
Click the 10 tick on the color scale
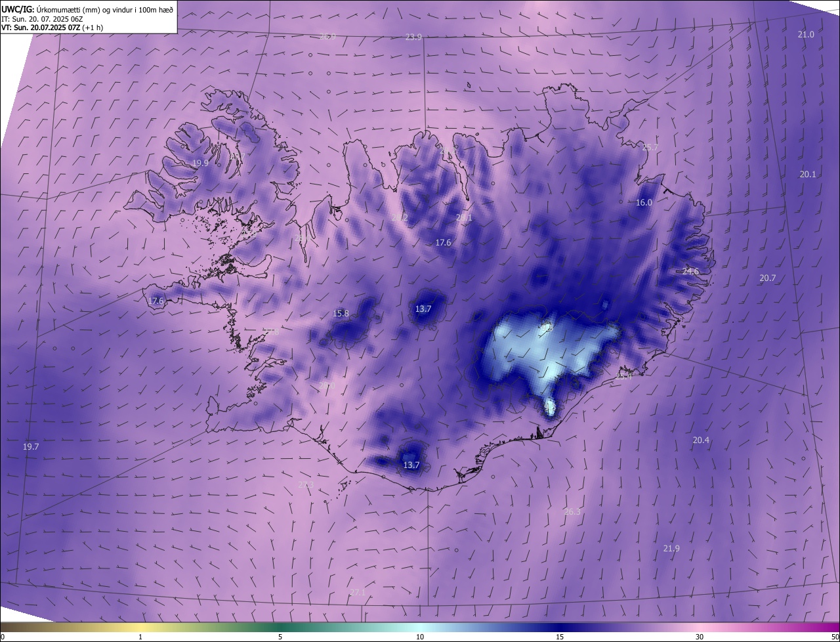(420, 637)
